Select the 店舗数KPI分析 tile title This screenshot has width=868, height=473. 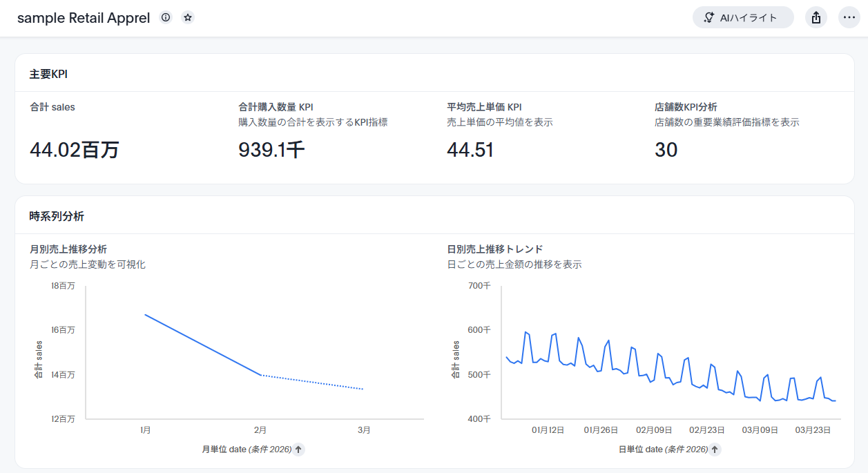(x=686, y=107)
